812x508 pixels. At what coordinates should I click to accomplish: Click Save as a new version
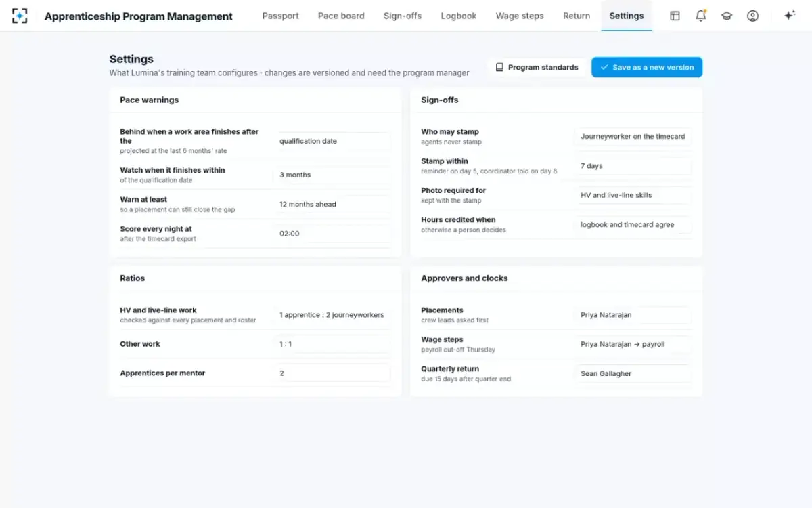click(647, 67)
